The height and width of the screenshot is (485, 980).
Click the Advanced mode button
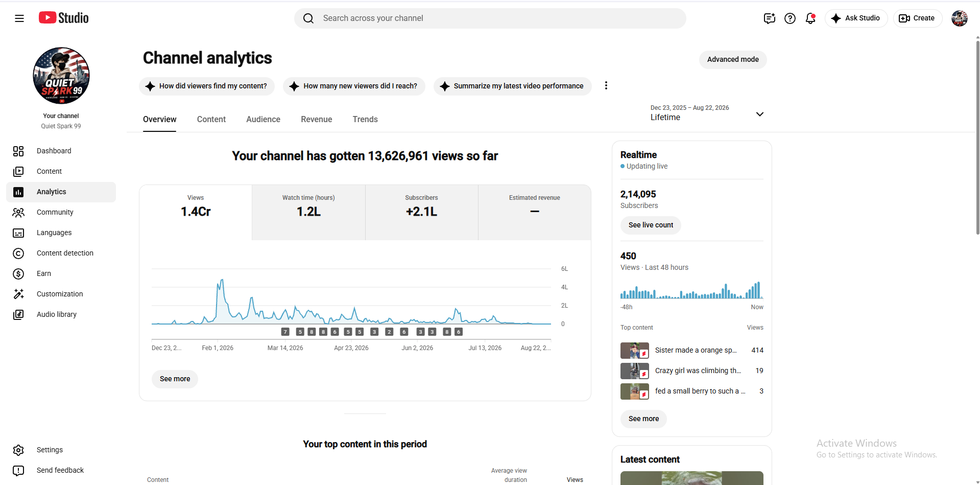point(733,59)
